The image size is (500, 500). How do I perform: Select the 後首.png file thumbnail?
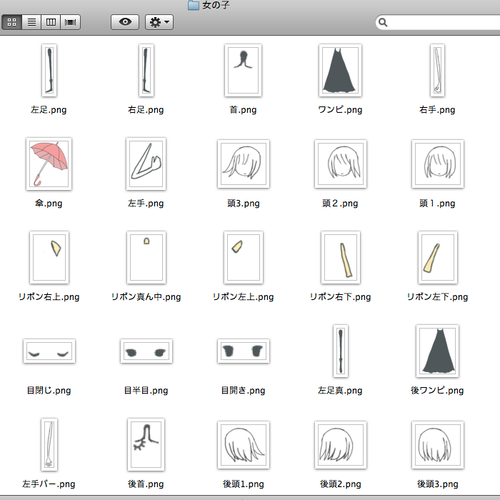[x=146, y=444]
